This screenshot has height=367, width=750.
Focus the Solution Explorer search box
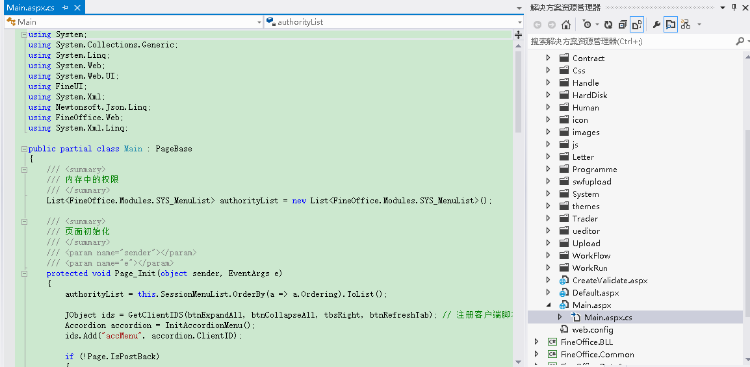pos(631,42)
